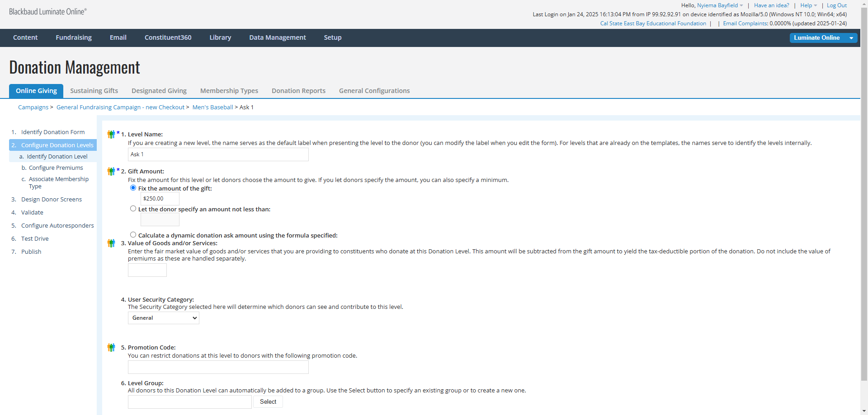Open the Constituent360 menu
The image size is (868, 415).
pyautogui.click(x=168, y=37)
